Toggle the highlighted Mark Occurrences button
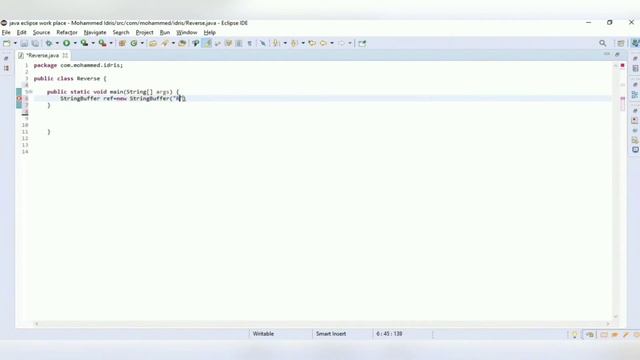The height and width of the screenshot is (360, 640). click(207, 43)
